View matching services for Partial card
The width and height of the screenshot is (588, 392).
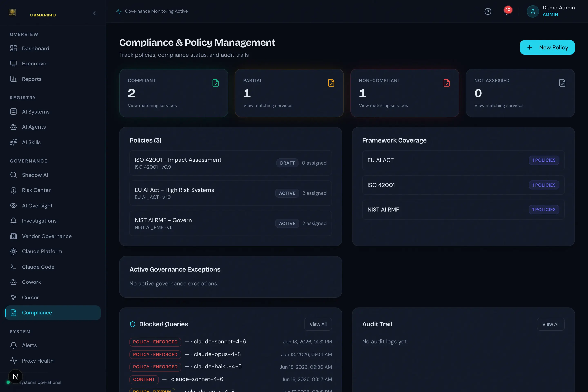(268, 106)
